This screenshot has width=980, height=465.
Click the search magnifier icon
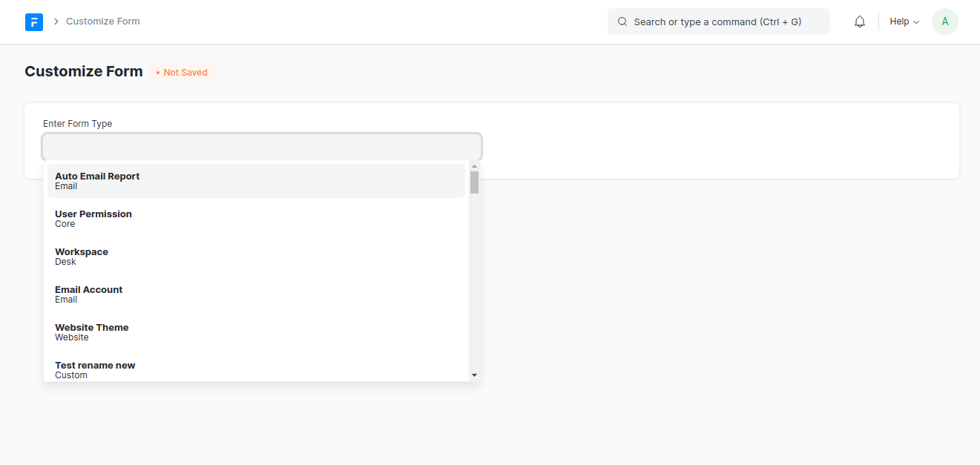click(622, 22)
